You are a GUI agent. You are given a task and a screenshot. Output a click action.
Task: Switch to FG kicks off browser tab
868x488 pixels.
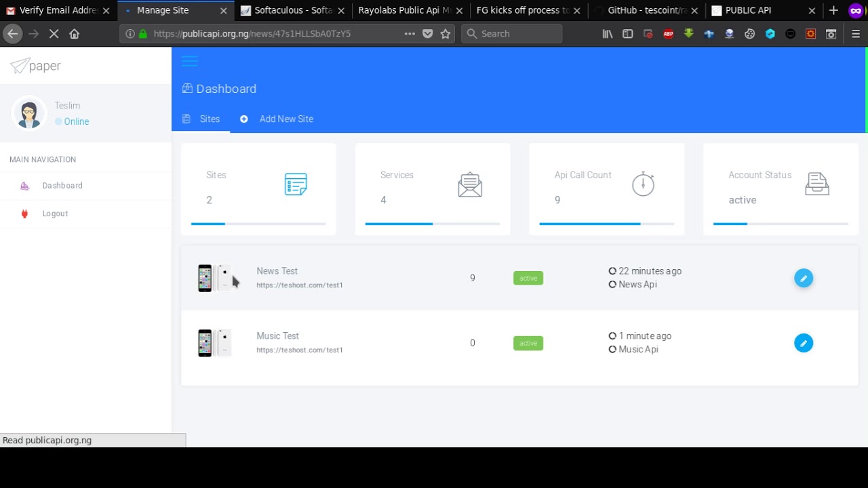528,10
